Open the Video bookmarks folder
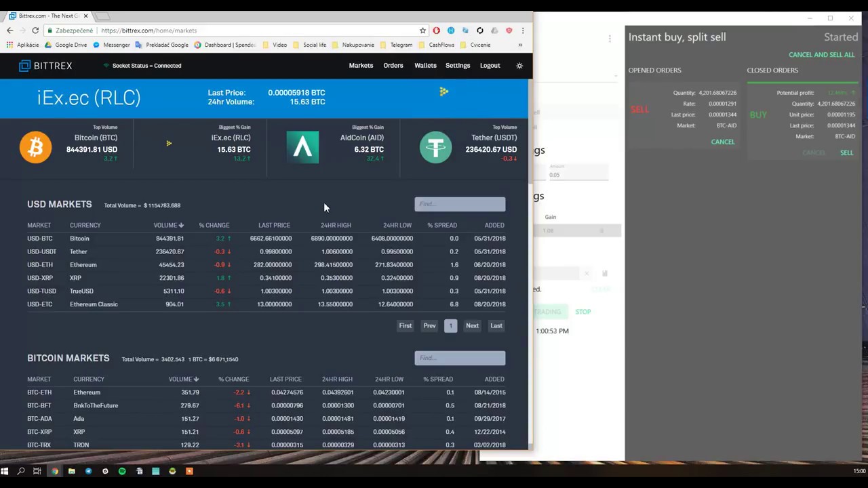 tap(275, 45)
